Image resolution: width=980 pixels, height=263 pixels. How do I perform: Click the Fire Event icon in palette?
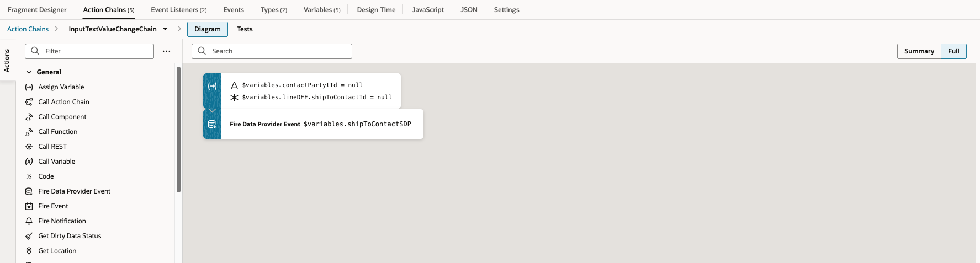pos(29,206)
